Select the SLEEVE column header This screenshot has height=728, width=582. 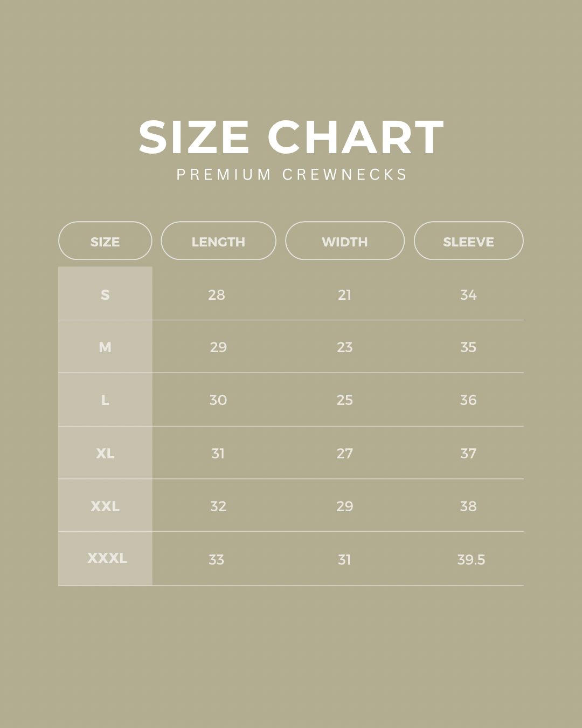pyautogui.click(x=468, y=241)
